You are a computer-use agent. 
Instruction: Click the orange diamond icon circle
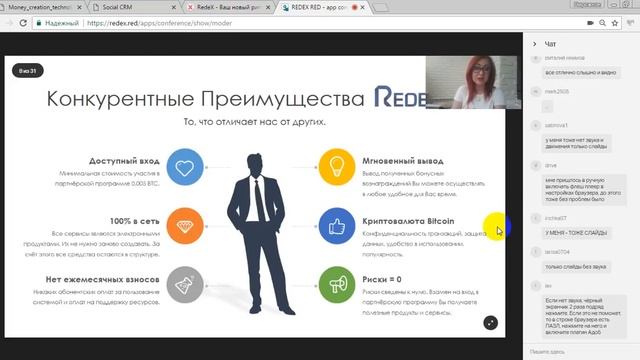pos(185,226)
